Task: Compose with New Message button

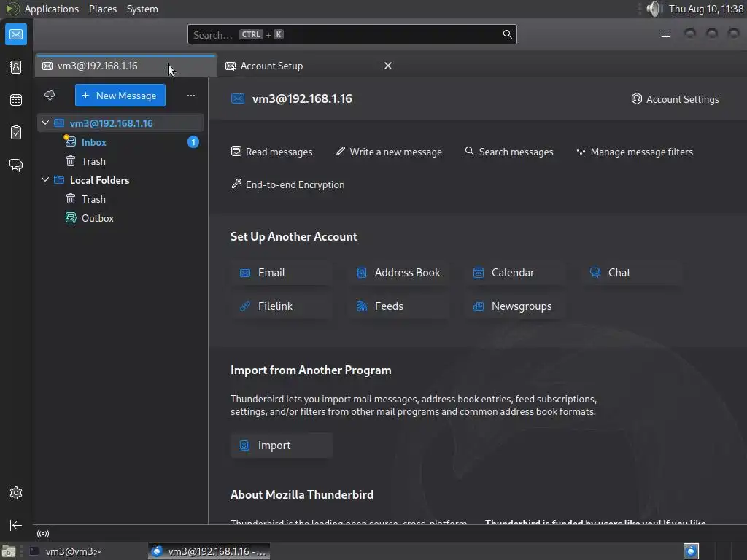Action: (x=120, y=96)
